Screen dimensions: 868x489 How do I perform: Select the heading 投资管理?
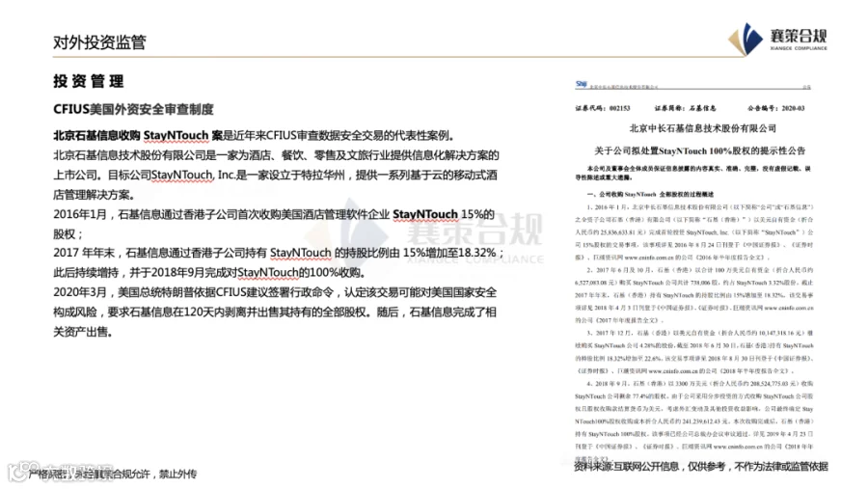[89, 81]
